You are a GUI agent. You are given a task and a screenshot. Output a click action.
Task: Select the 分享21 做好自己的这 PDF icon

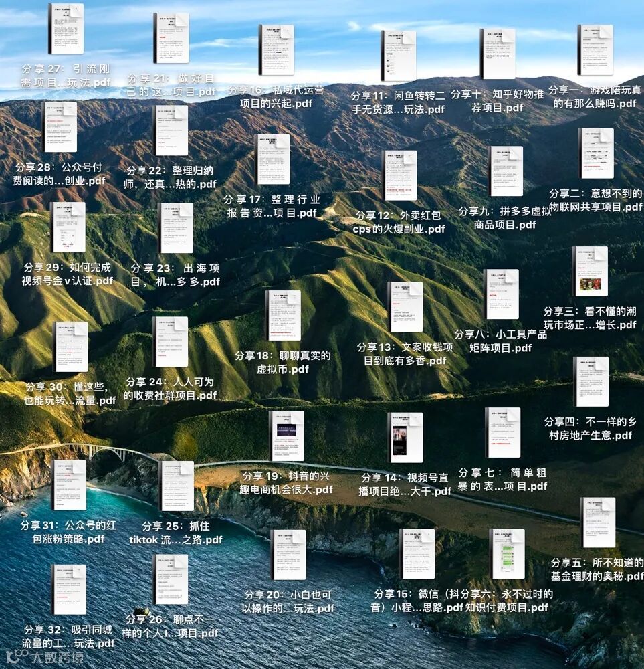point(171,38)
